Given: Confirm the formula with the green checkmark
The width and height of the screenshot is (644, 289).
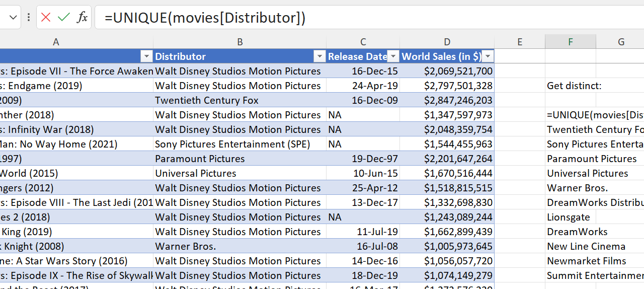Looking at the screenshot, I should pyautogui.click(x=64, y=18).
